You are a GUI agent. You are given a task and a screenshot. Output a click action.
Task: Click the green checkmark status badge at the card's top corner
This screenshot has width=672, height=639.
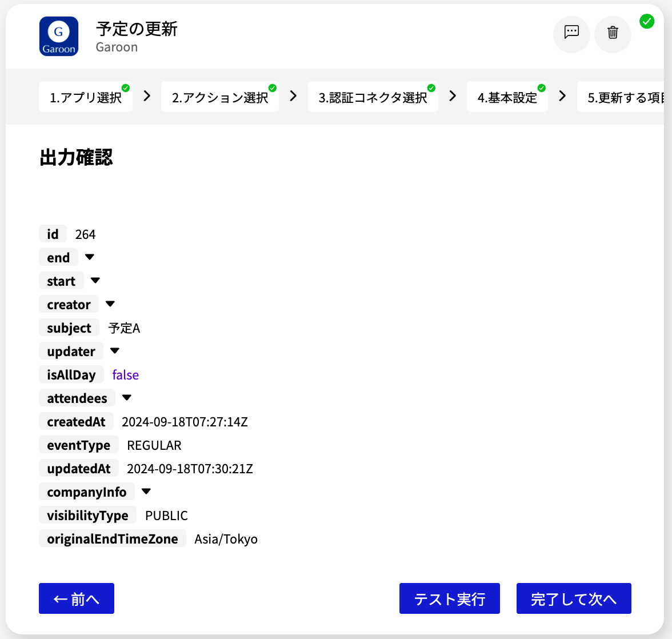(x=646, y=21)
